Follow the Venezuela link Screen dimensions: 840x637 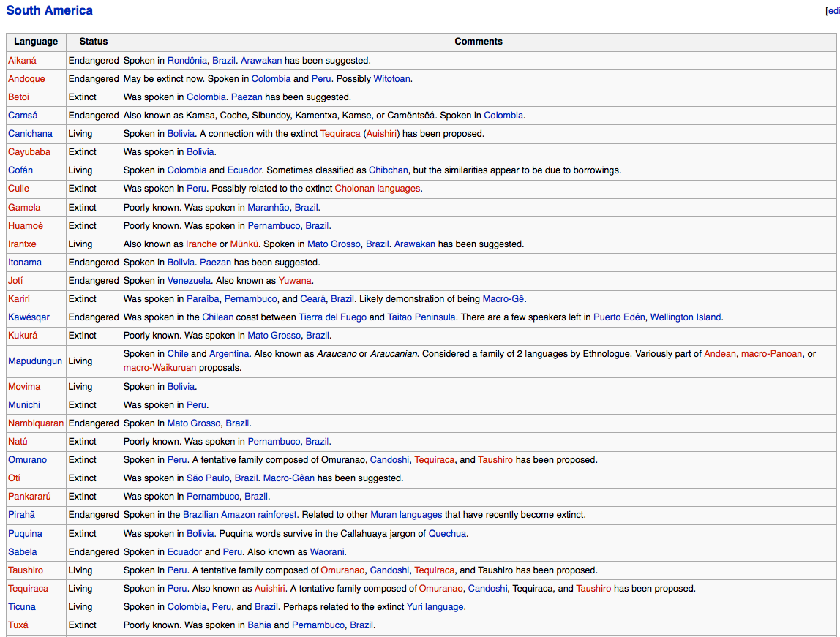tap(189, 281)
